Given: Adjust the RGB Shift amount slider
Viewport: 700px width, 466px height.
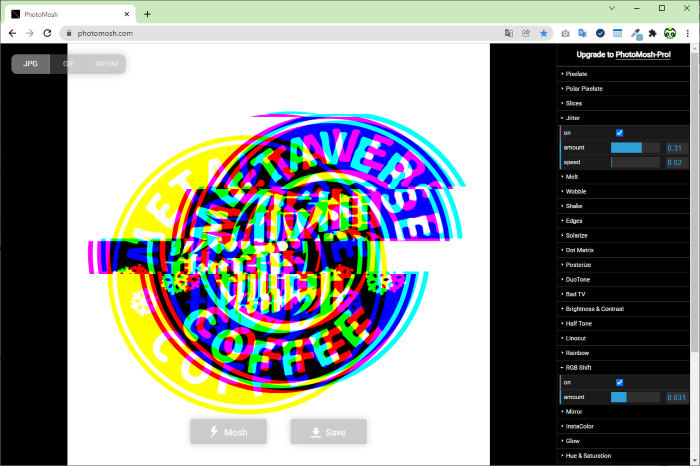Looking at the screenshot, I should [x=635, y=397].
